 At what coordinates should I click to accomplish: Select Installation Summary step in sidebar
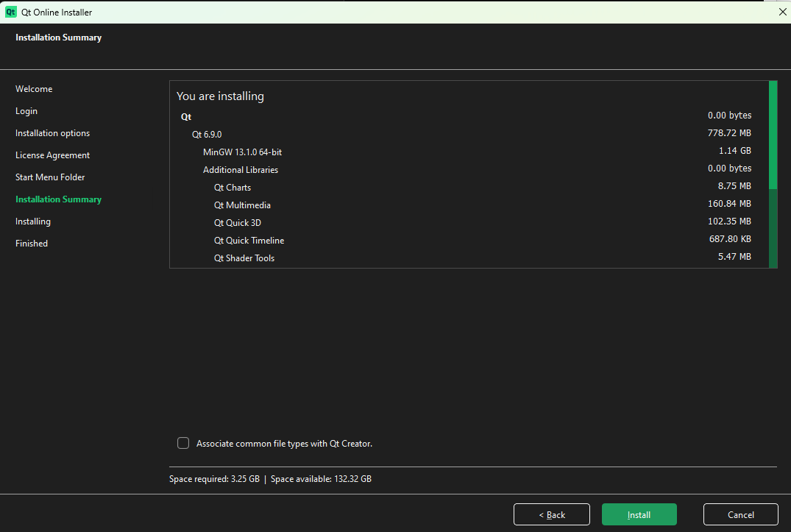click(59, 199)
